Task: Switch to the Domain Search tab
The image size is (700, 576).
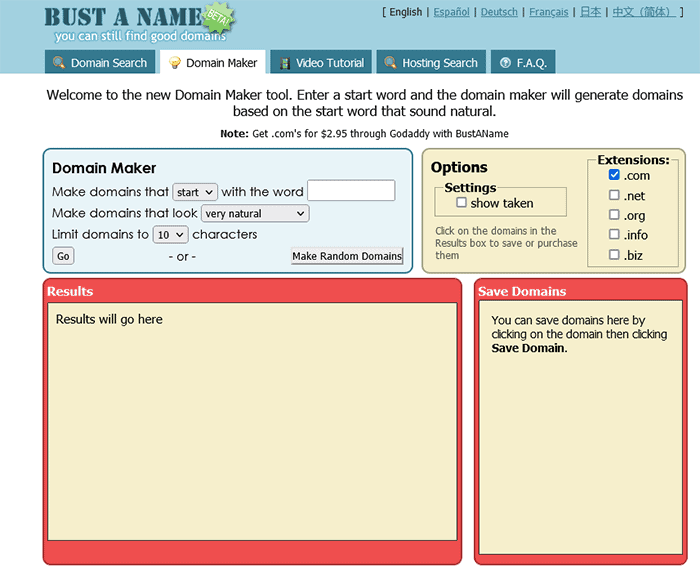Action: (100, 62)
